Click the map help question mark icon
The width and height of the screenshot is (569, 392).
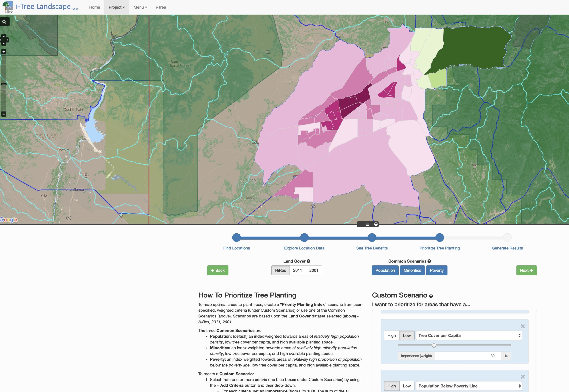point(376,224)
